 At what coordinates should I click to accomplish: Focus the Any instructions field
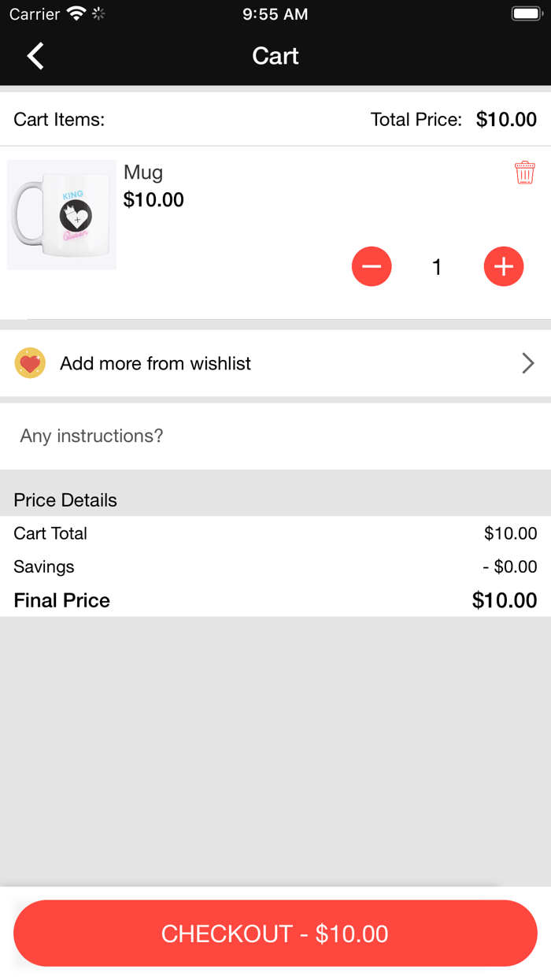click(x=275, y=436)
